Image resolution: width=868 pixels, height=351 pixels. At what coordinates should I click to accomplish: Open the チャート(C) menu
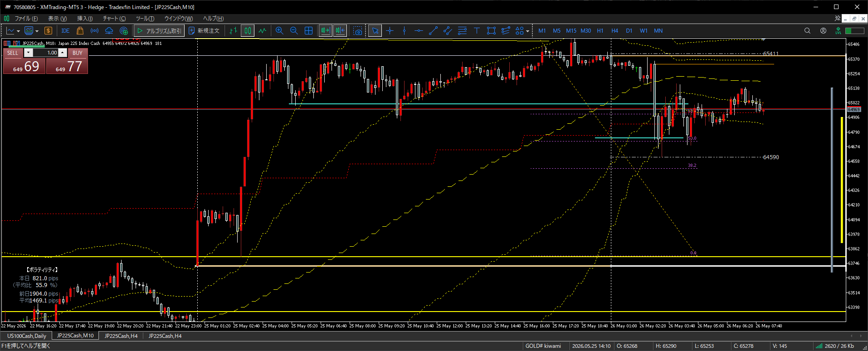[x=114, y=19]
